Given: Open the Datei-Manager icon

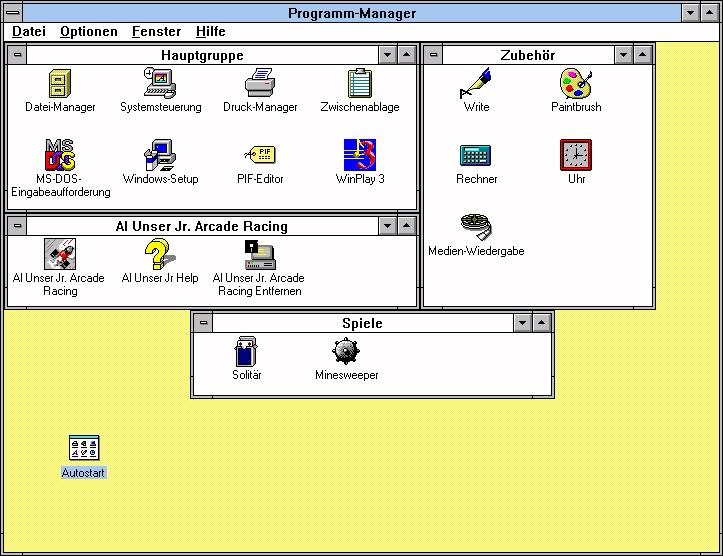Looking at the screenshot, I should [60, 84].
